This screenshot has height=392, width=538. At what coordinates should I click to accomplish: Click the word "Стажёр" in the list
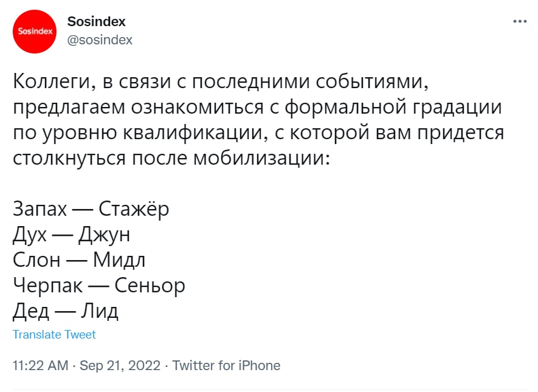133,209
